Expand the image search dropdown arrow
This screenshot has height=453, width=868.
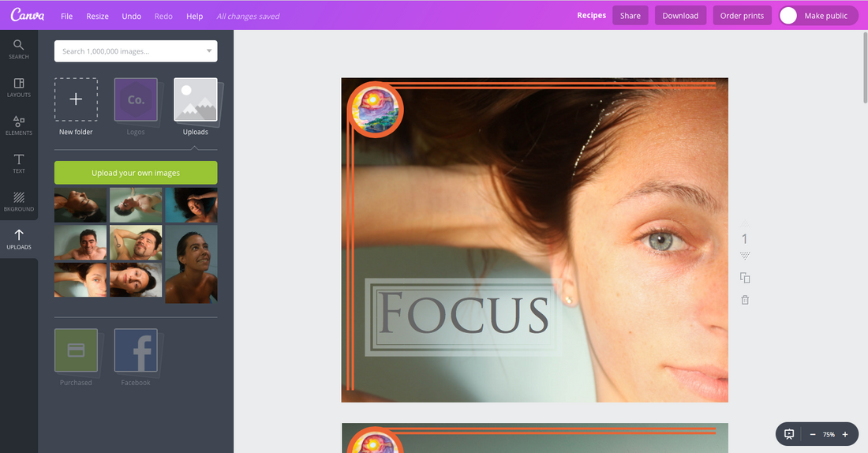click(209, 51)
